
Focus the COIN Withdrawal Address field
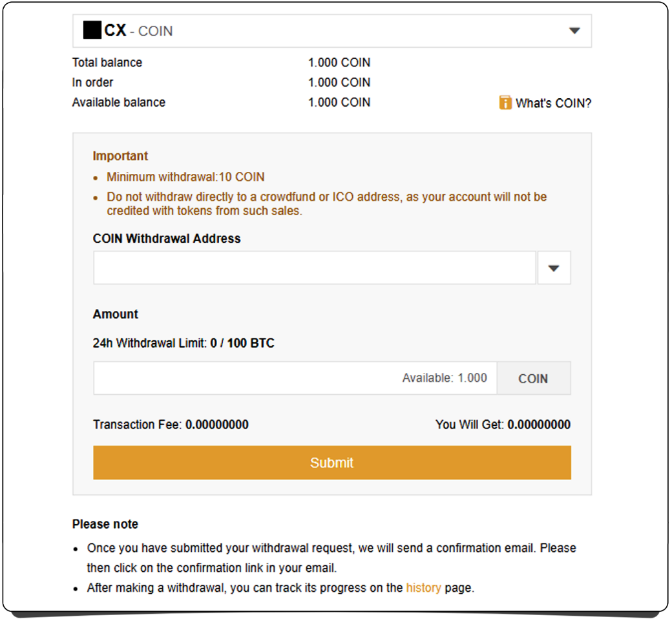pos(315,268)
